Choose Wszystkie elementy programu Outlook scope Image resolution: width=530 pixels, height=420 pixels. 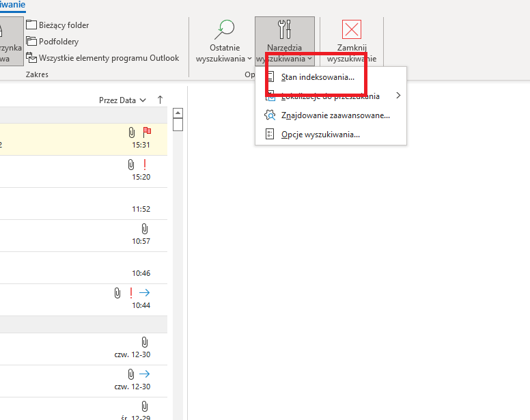[102, 58]
